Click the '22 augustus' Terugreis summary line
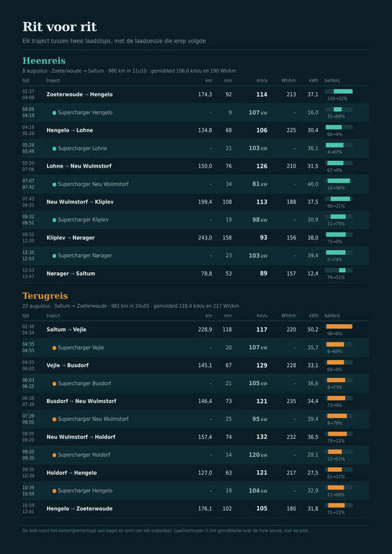 point(130,306)
